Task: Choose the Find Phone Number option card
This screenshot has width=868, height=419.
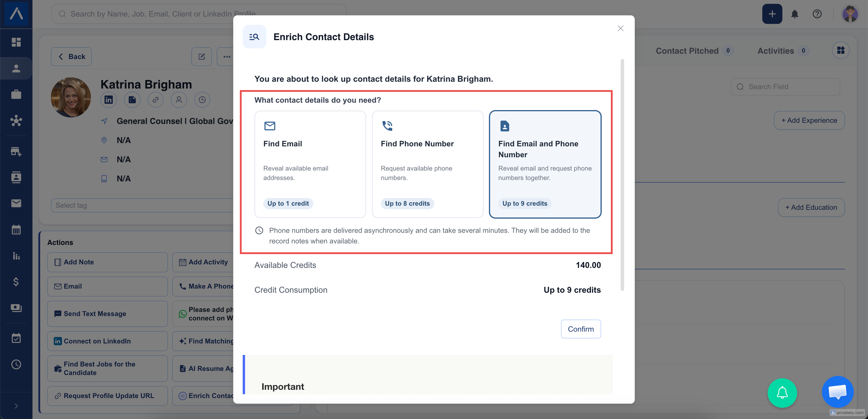Action: (428, 164)
